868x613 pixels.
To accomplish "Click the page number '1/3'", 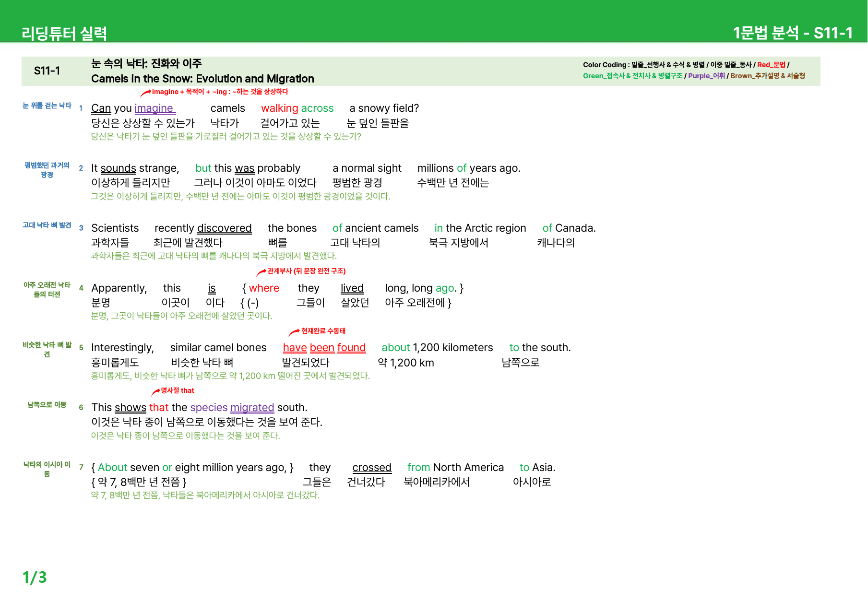I will pos(35,578).
